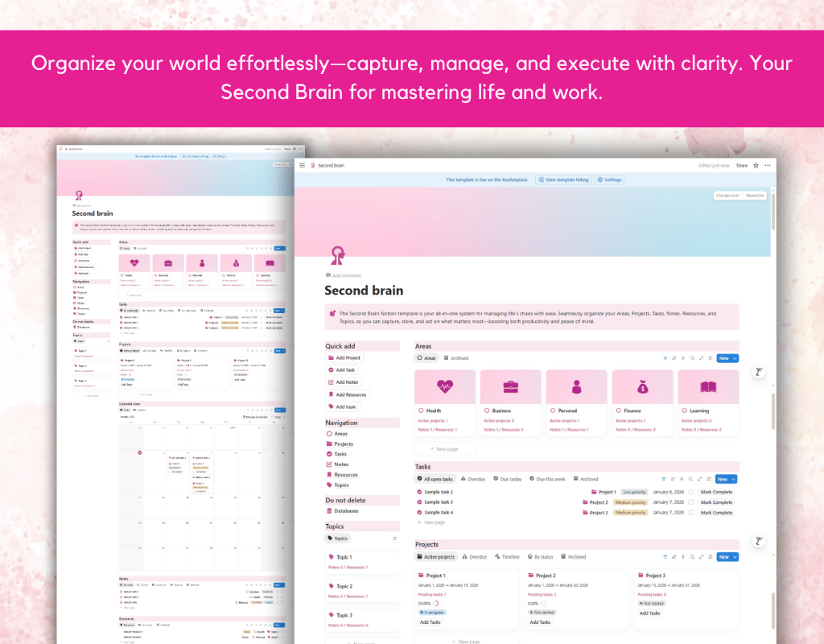Click the Reposition cover button

tap(755, 196)
